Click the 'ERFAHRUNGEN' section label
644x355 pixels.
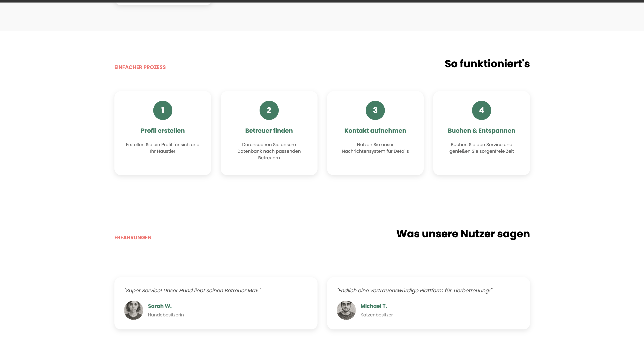click(x=133, y=238)
